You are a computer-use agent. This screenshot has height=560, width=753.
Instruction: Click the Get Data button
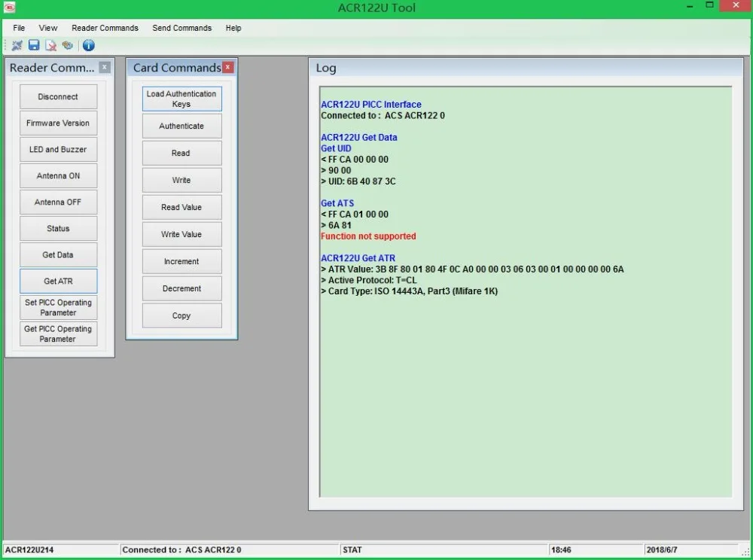[x=58, y=255]
